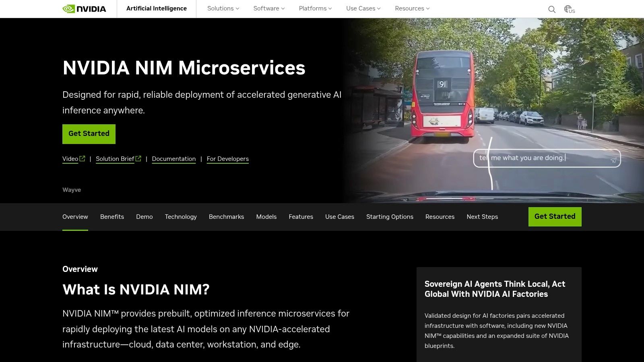Open the Use Cases dropdown in top navigation
Viewport: 644px width, 362px height.
click(x=363, y=8)
